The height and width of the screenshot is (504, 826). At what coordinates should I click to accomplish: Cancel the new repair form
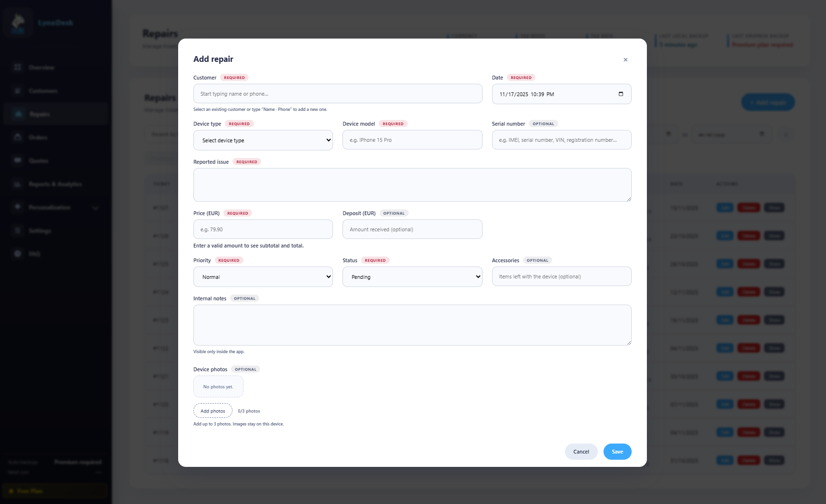click(581, 452)
